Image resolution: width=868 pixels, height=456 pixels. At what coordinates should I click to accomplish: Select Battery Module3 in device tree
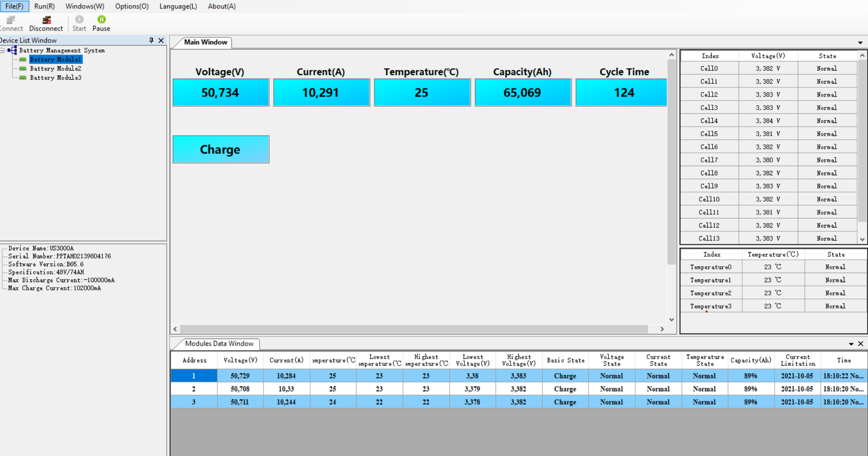(55, 78)
